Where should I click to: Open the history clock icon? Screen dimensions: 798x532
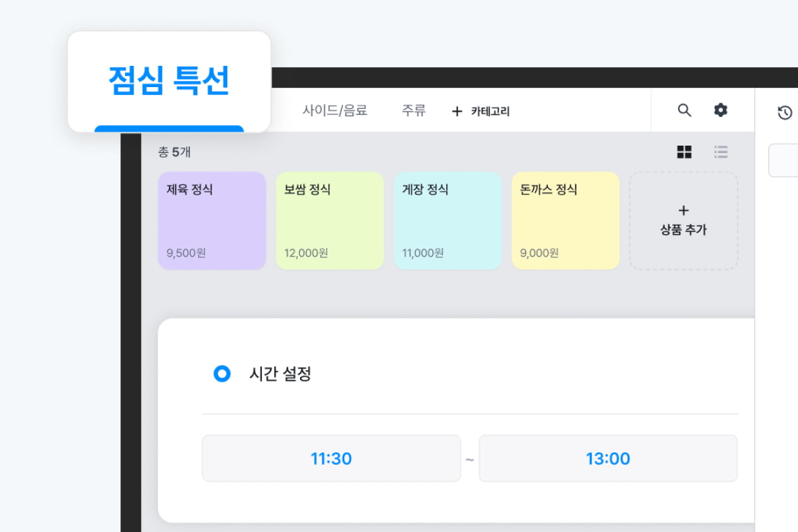pos(785,113)
